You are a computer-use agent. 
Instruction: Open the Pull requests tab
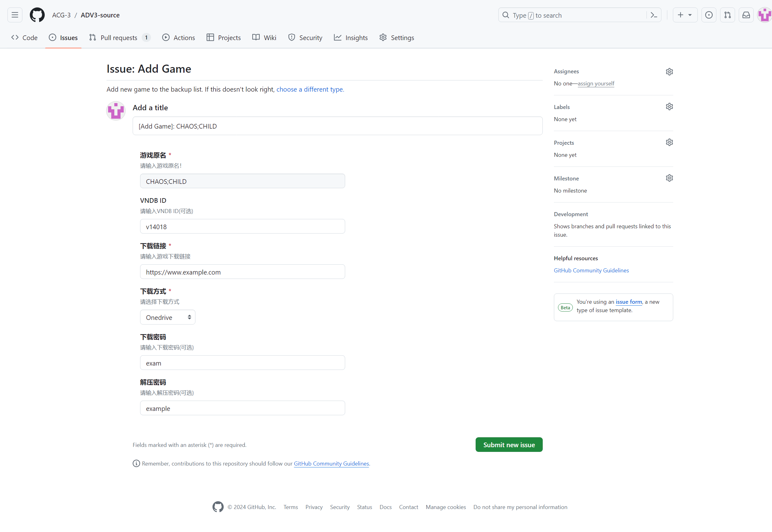click(x=120, y=38)
